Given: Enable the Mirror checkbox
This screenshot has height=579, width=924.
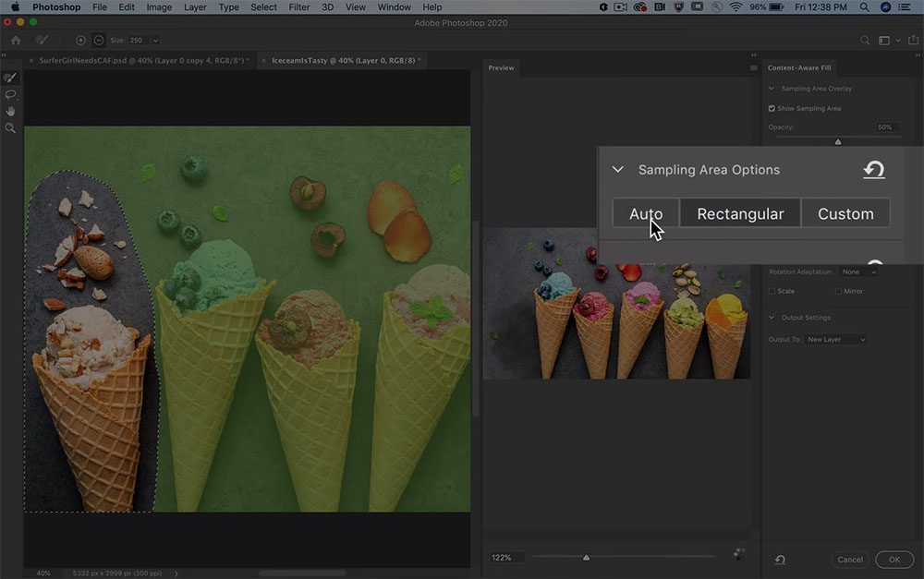Looking at the screenshot, I should [838, 291].
